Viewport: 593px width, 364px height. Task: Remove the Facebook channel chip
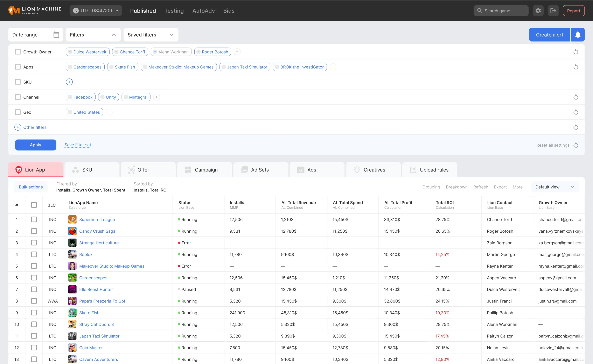70,97
